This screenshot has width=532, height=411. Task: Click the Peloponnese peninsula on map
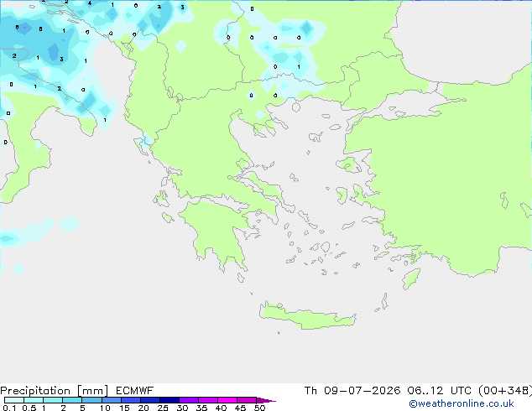coord(219,232)
